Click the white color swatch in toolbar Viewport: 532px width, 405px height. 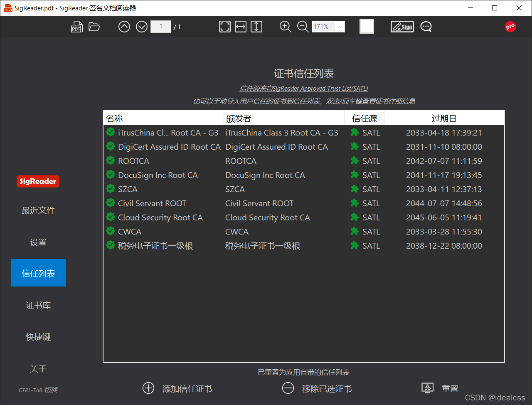[x=367, y=27]
